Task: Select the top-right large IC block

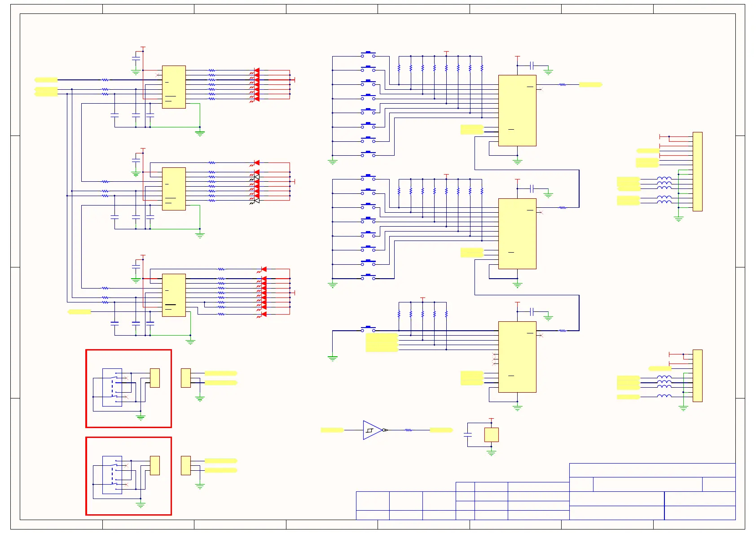Action: [517, 110]
